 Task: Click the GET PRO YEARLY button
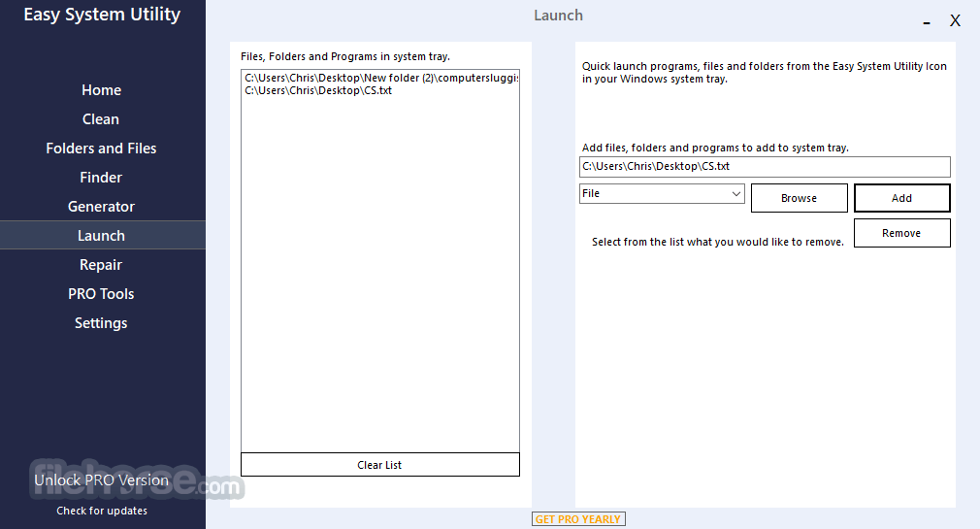pyautogui.click(x=578, y=519)
